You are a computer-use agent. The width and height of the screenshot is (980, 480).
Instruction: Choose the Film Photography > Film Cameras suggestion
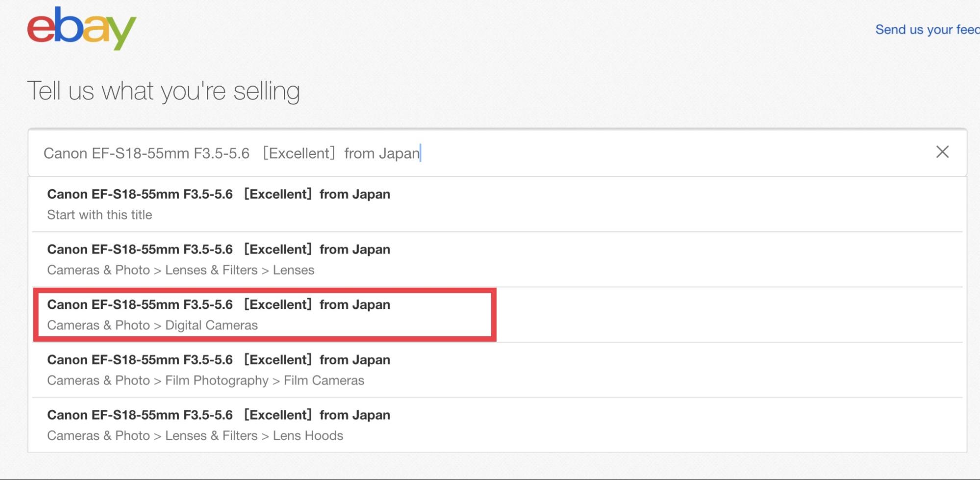point(497,370)
